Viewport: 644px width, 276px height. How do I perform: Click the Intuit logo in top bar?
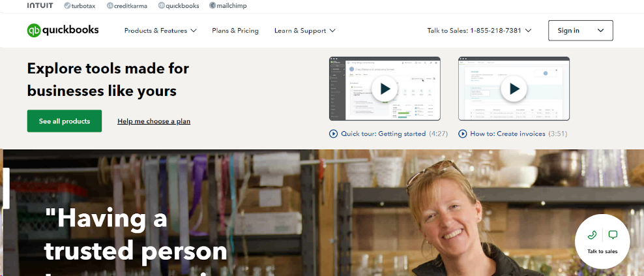40,5
